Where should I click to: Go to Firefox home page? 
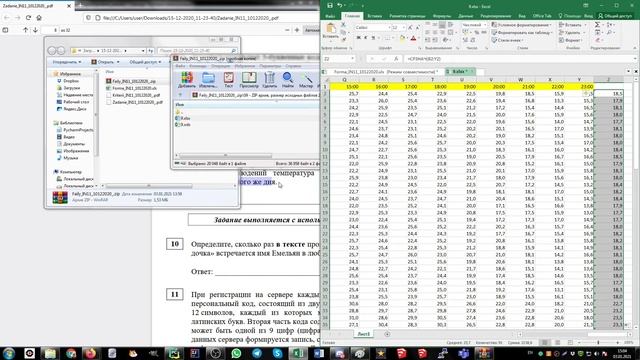[39, 18]
